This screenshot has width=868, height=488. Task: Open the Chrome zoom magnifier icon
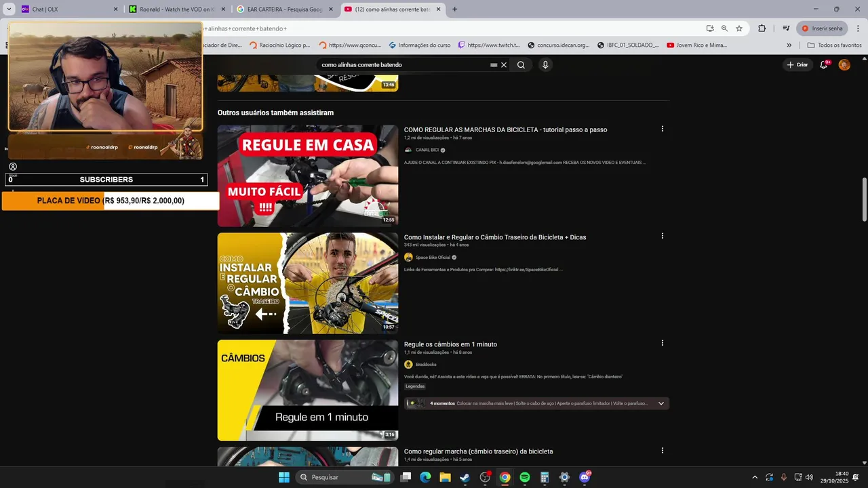pos(724,28)
